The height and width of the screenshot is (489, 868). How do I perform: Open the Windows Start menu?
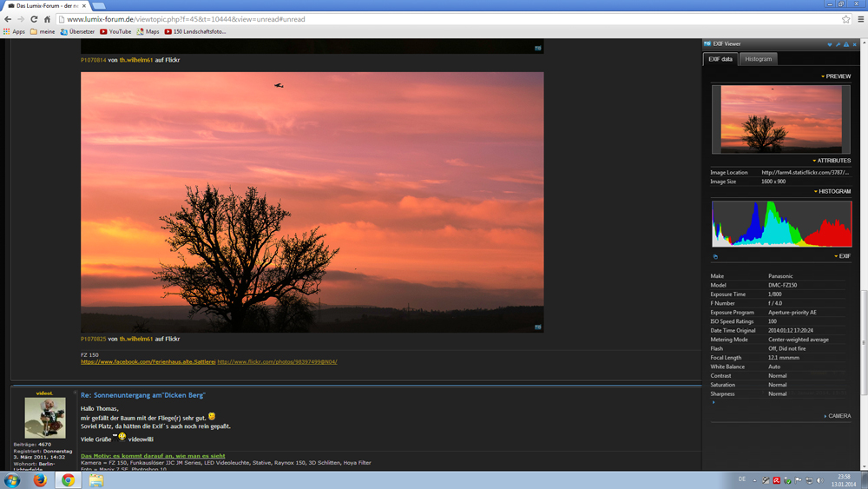[12, 480]
